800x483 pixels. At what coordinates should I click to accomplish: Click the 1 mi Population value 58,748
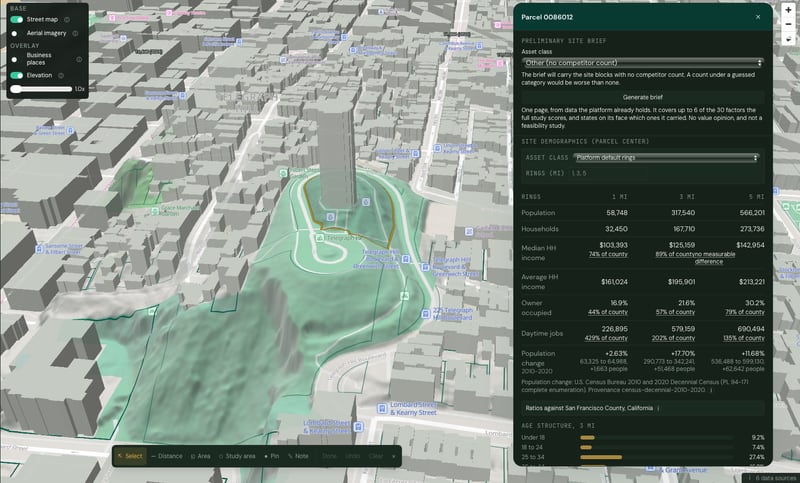[x=617, y=213]
